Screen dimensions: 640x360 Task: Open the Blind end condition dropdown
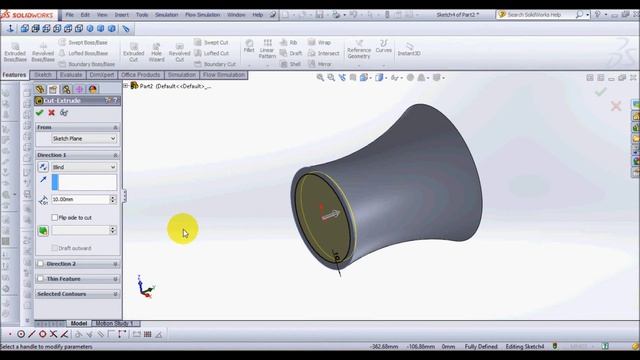(84, 167)
